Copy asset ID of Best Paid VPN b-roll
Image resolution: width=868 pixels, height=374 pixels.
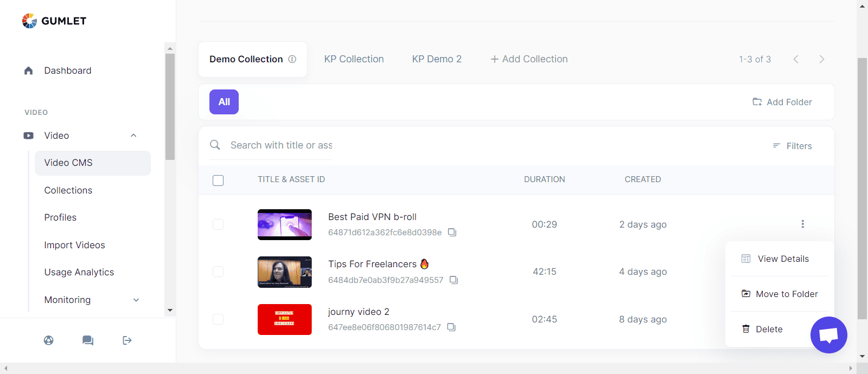452,233
